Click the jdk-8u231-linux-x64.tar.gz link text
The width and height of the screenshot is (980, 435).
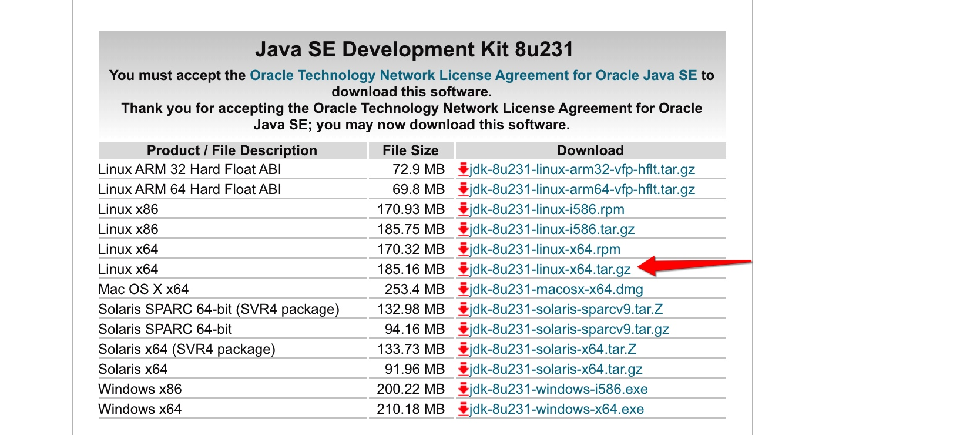(x=550, y=269)
